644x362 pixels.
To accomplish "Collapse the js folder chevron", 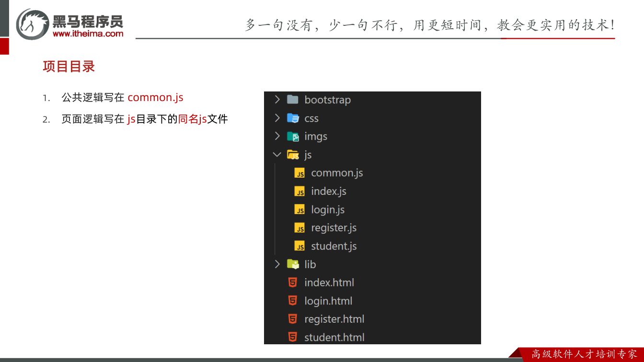I will coord(277,154).
